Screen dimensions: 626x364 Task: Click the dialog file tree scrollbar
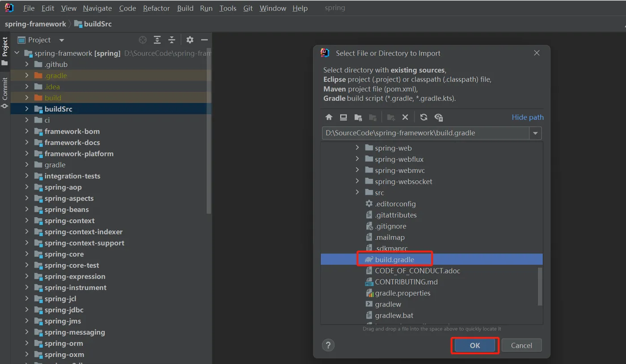(540, 286)
